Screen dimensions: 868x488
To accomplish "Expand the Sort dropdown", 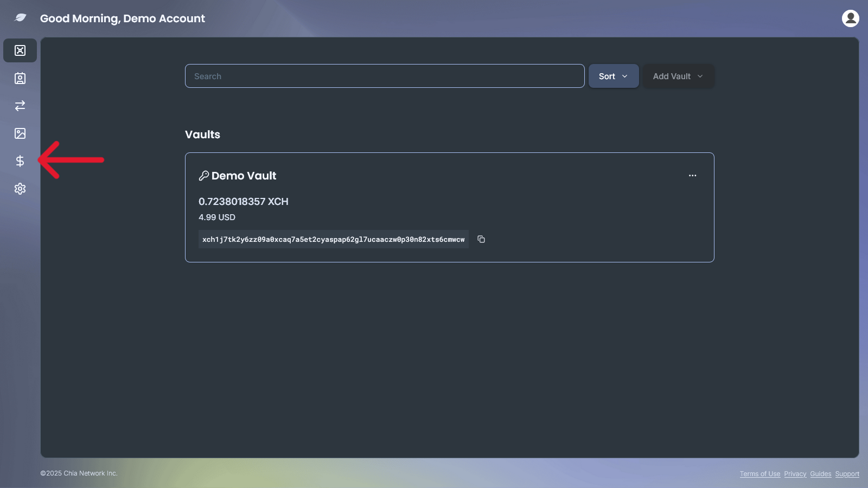I will click(613, 76).
